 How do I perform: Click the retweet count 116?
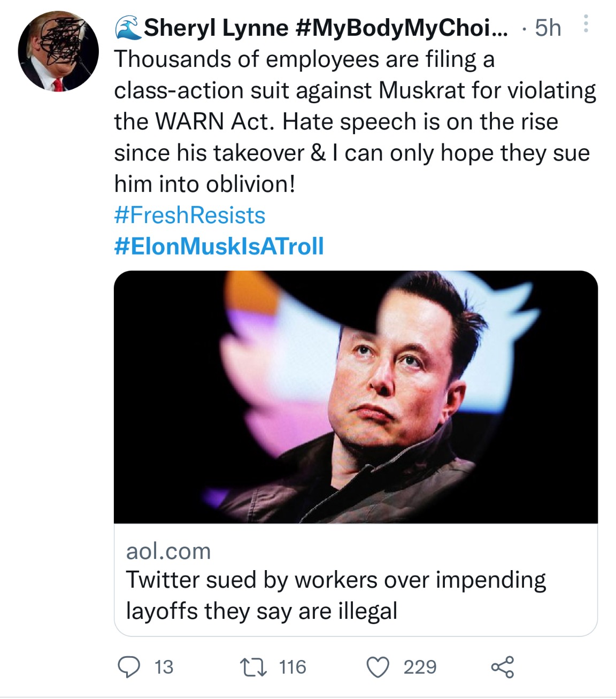tap(292, 667)
